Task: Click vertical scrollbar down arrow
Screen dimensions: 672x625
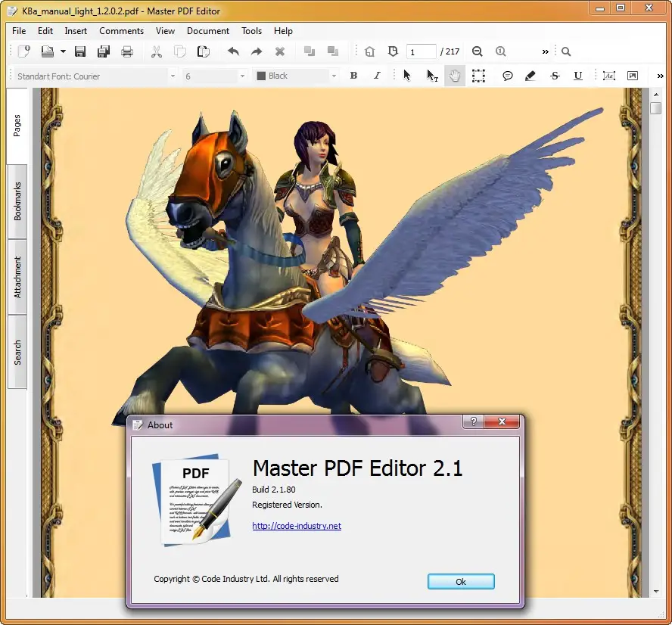Action: tap(656, 592)
